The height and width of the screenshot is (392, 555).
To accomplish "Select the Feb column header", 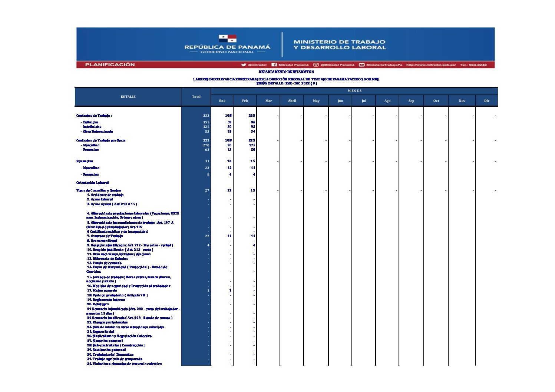I will pyautogui.click(x=245, y=101).
